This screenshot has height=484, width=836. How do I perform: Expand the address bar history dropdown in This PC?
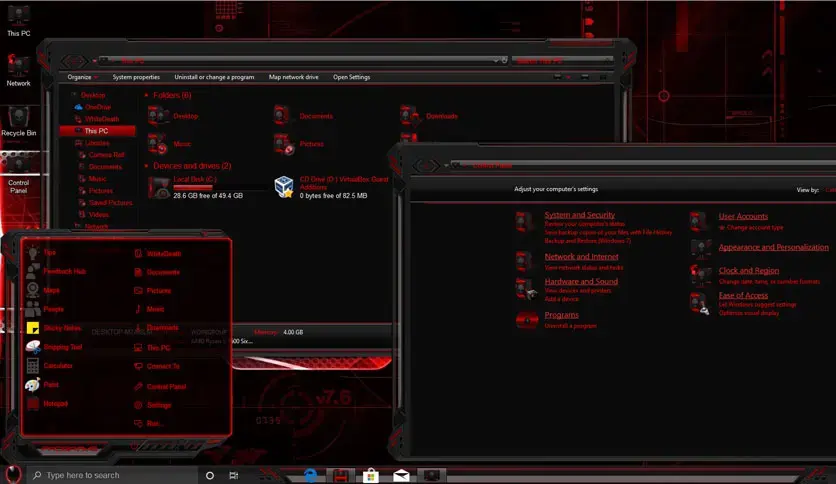pos(495,60)
